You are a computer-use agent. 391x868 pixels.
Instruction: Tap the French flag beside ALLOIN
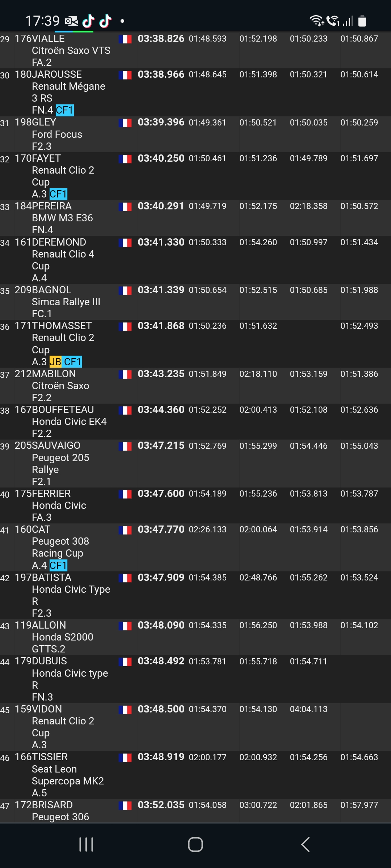pyautogui.click(x=125, y=626)
